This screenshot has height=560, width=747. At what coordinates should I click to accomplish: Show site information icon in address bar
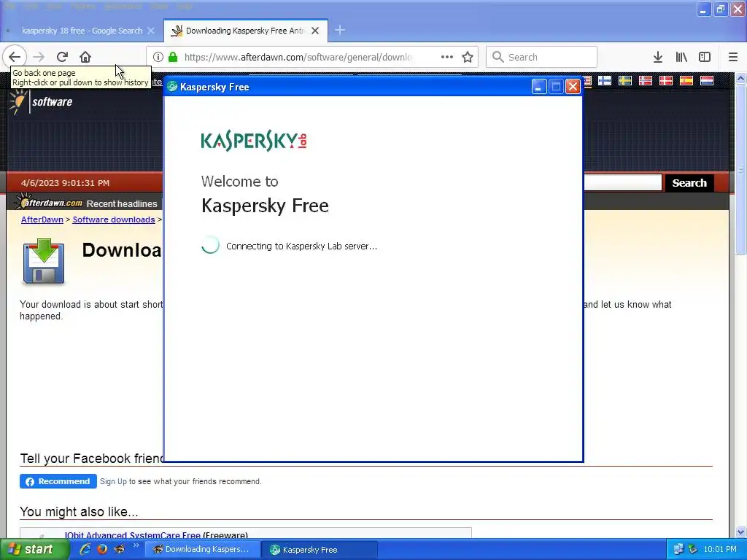point(158,57)
